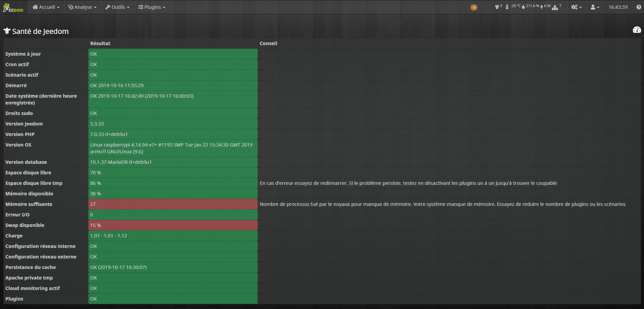
Task: Click the dashboard gauge benchmark icon
Action: [637, 30]
